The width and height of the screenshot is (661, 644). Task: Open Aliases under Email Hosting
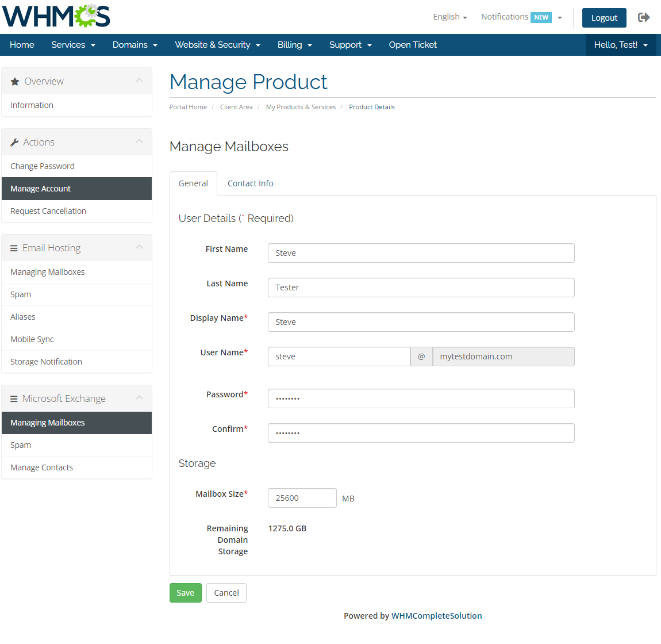(76, 317)
